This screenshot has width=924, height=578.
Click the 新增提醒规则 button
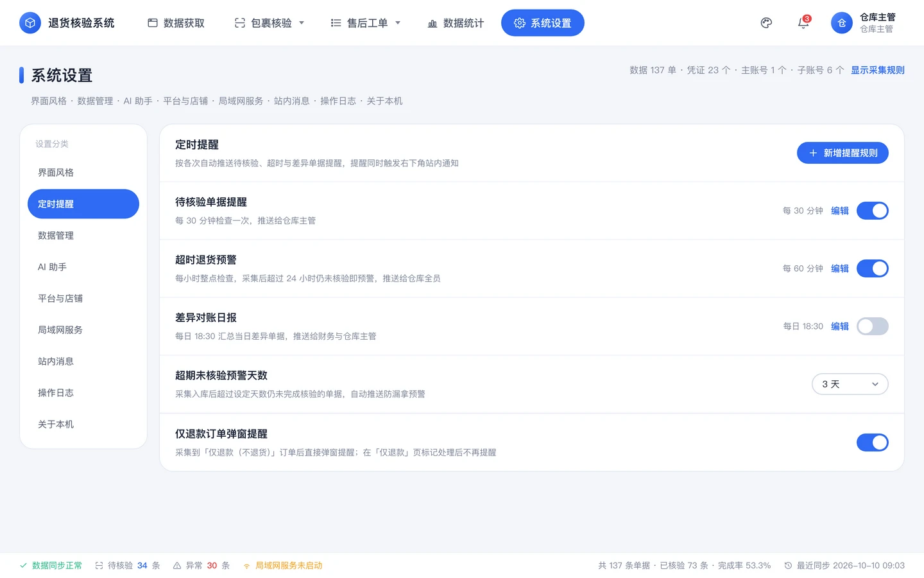843,153
